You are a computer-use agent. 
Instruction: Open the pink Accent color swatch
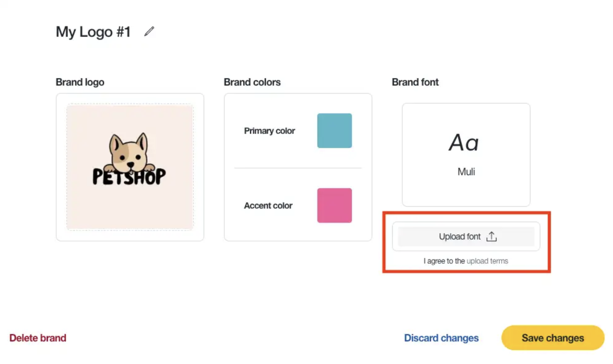tap(334, 205)
